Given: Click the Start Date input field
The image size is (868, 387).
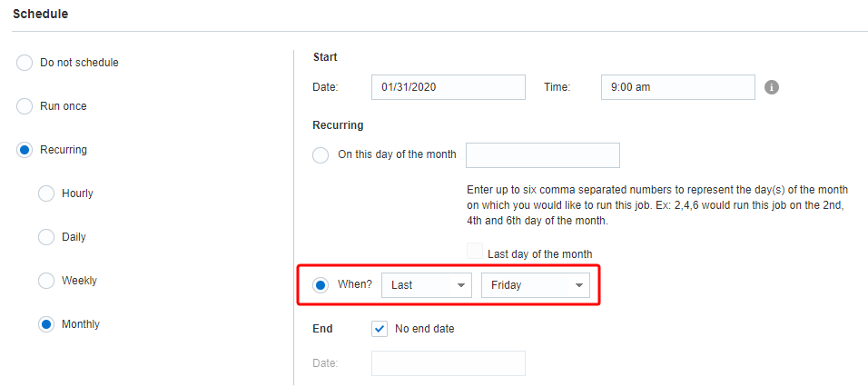Looking at the screenshot, I should (x=448, y=87).
